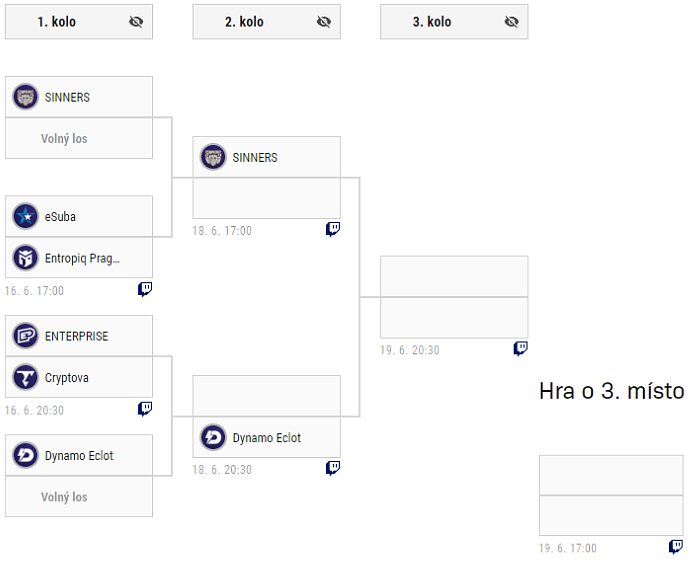Viewport: 696px width, 564px height.
Task: Open Twitch stream for the 16. 6. 20:30 match
Action: point(145,409)
